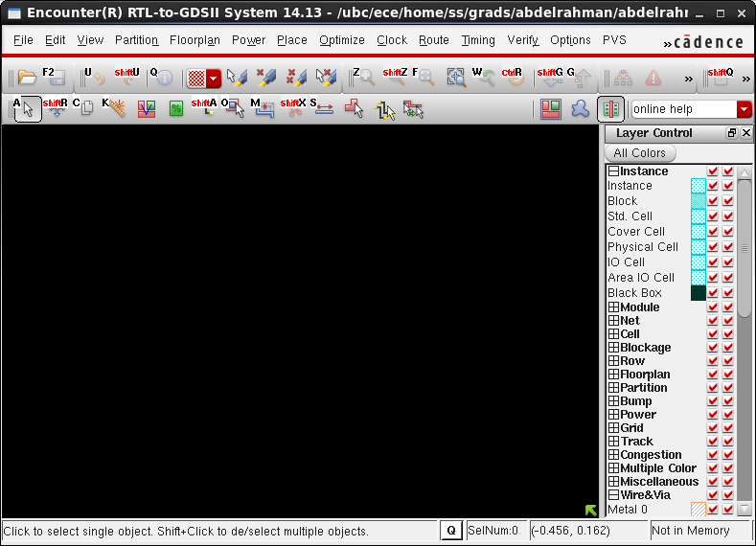This screenshot has width=756, height=546.
Task: Open the Floorplan menu
Action: pyautogui.click(x=195, y=40)
